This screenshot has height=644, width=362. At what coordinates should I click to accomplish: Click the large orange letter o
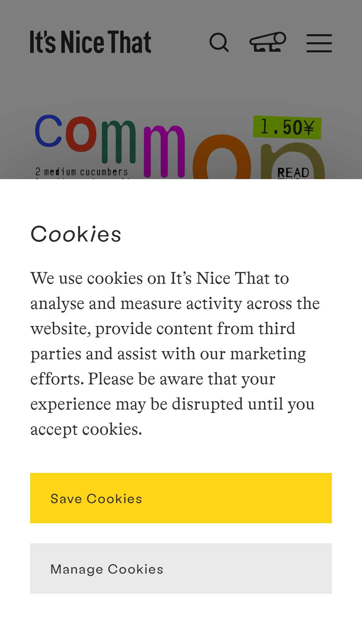tap(222, 157)
